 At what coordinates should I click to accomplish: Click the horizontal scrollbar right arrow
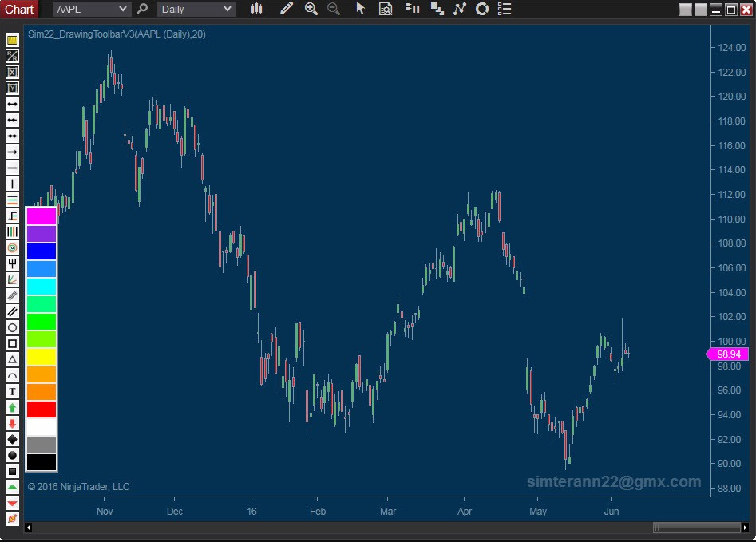746,528
